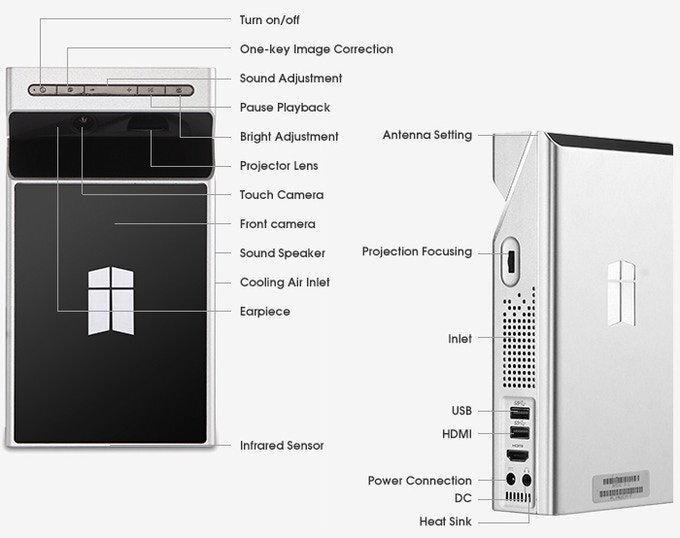Click the projector lens opening
This screenshot has height=538, width=680.
tap(148, 123)
